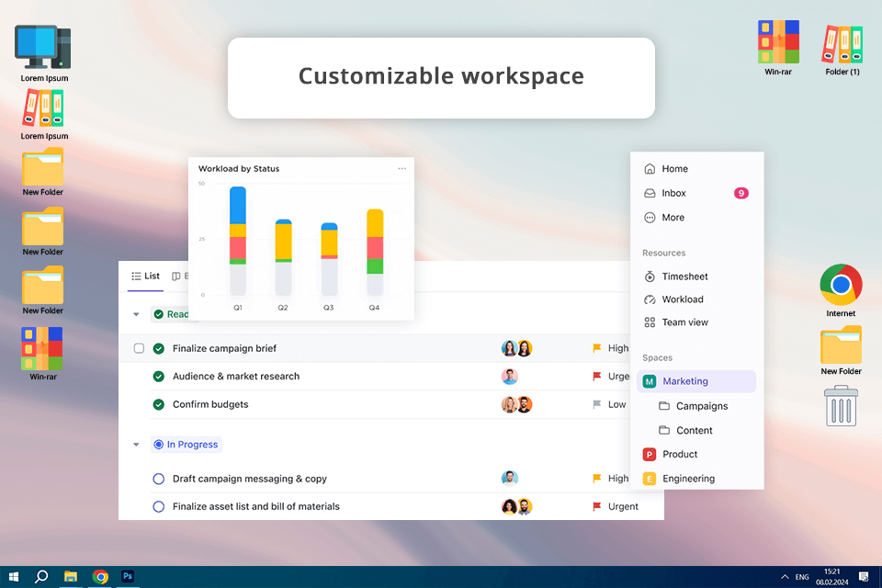The width and height of the screenshot is (882, 588).
Task: Open the Win-rar icon at top right
Action: click(778, 41)
